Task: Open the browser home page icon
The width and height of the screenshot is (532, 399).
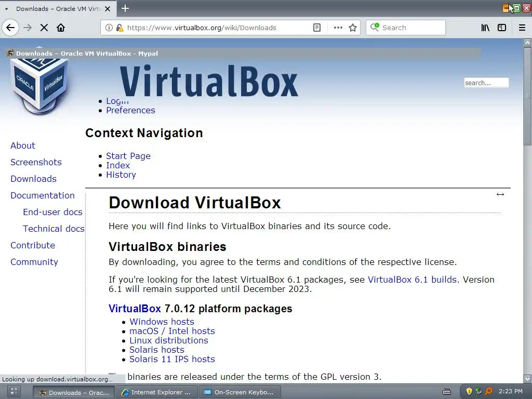Action: click(x=61, y=28)
